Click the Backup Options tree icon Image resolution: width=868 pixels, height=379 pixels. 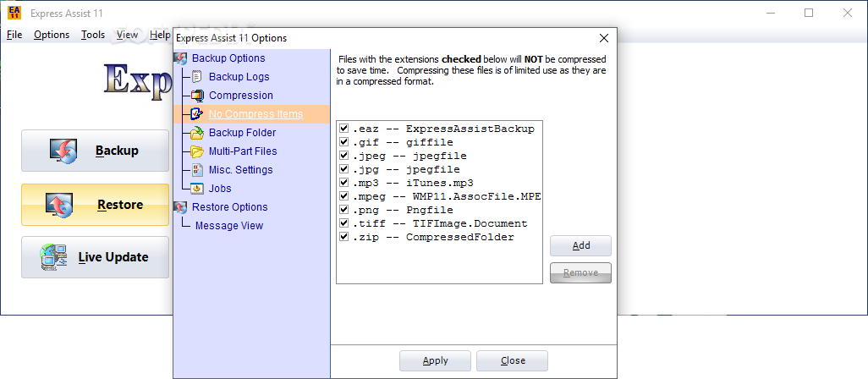point(180,58)
